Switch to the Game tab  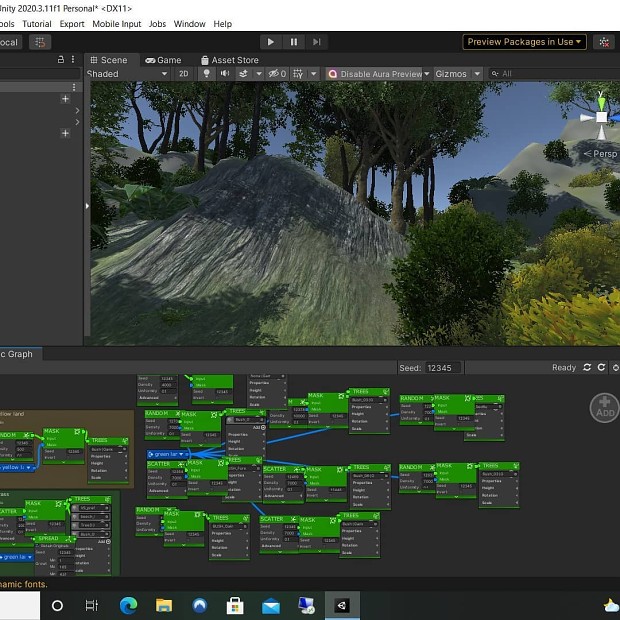tap(163, 60)
